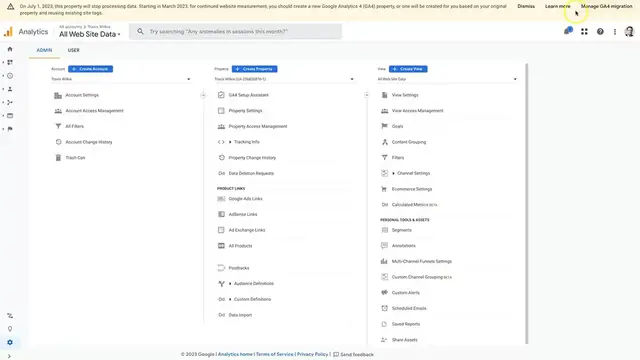Open AdSense Links
Screen dimensions: 640x360
pos(243,214)
